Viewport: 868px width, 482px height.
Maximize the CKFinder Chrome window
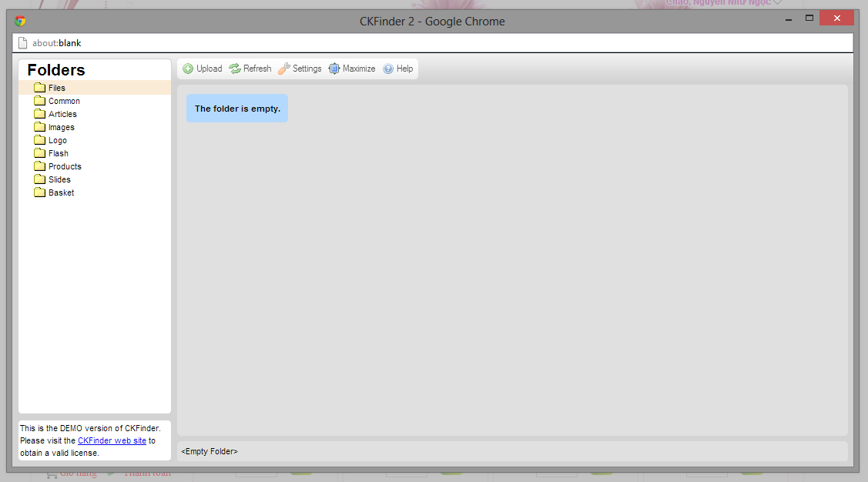[x=809, y=18]
